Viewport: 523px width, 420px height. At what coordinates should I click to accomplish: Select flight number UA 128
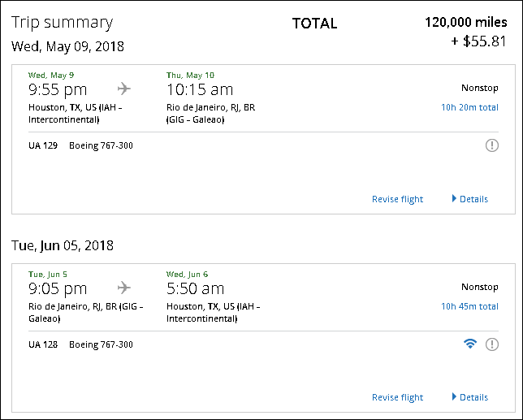tap(43, 344)
